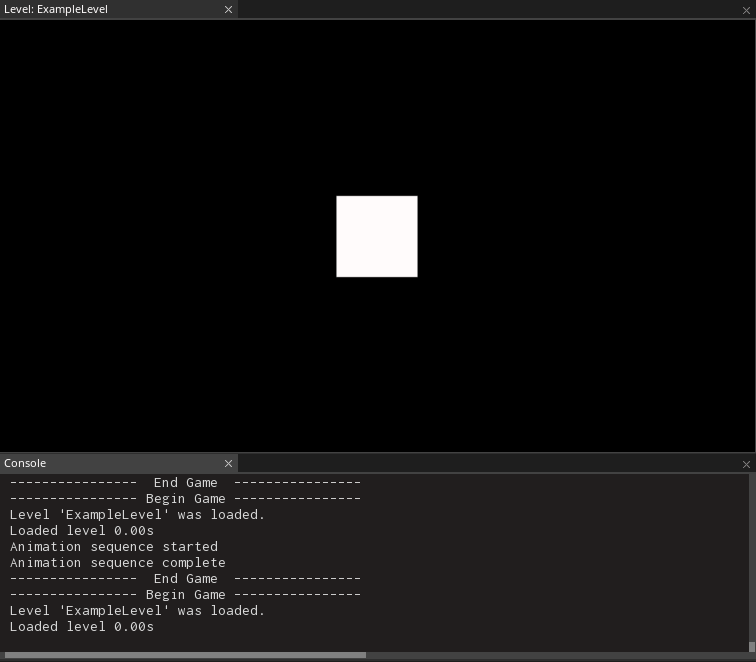Close the Console tab
The width and height of the screenshot is (756, 662).
[x=229, y=463]
